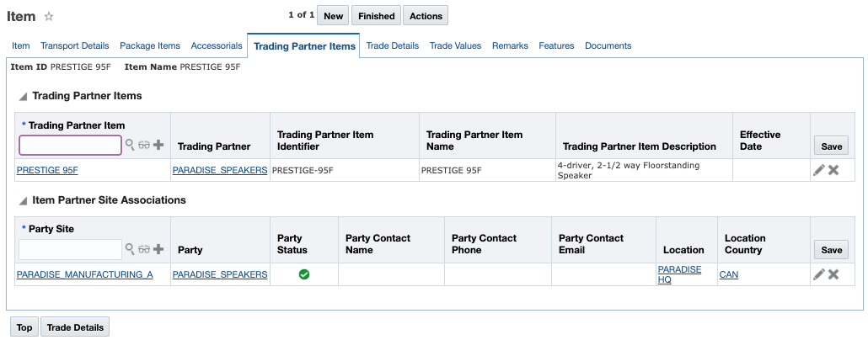This screenshot has width=868, height=340.
Task: Edit the PARADISE_MANUFACTURING_A site row
Action: (818, 274)
